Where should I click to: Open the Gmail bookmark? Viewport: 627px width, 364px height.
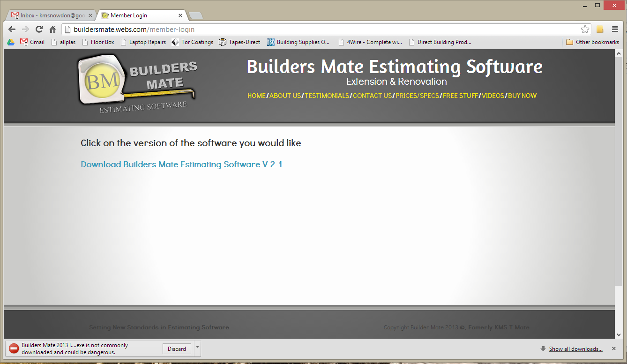[32, 42]
